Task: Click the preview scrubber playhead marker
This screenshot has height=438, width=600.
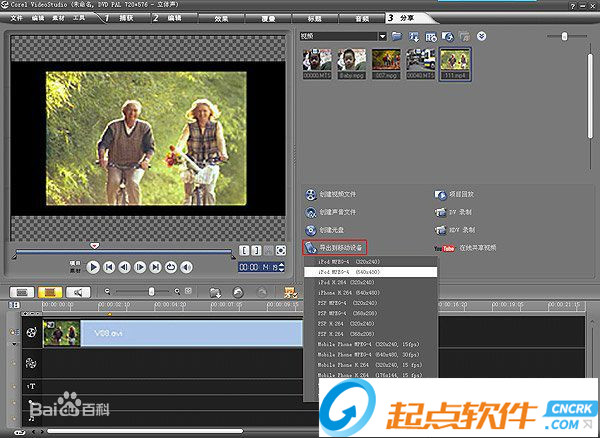Action: 95,246
